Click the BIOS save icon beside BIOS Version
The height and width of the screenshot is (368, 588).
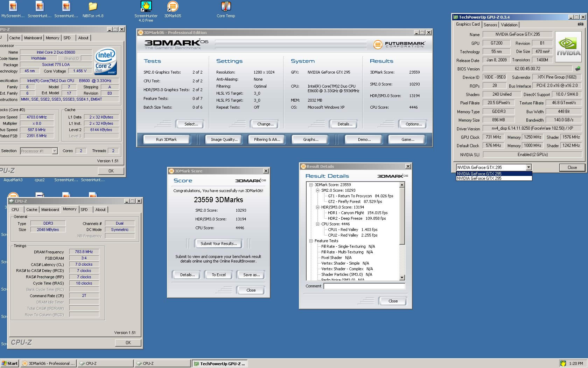coord(578,69)
